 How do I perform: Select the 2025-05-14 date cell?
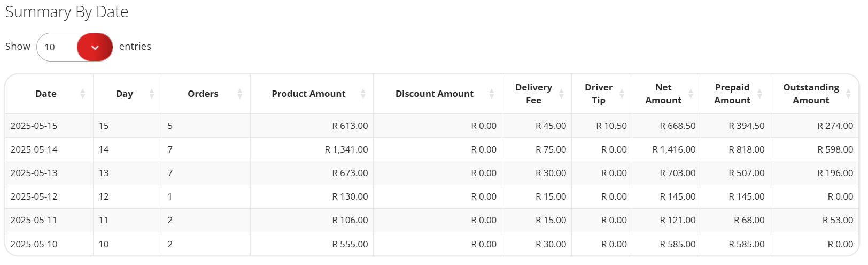pyautogui.click(x=49, y=149)
